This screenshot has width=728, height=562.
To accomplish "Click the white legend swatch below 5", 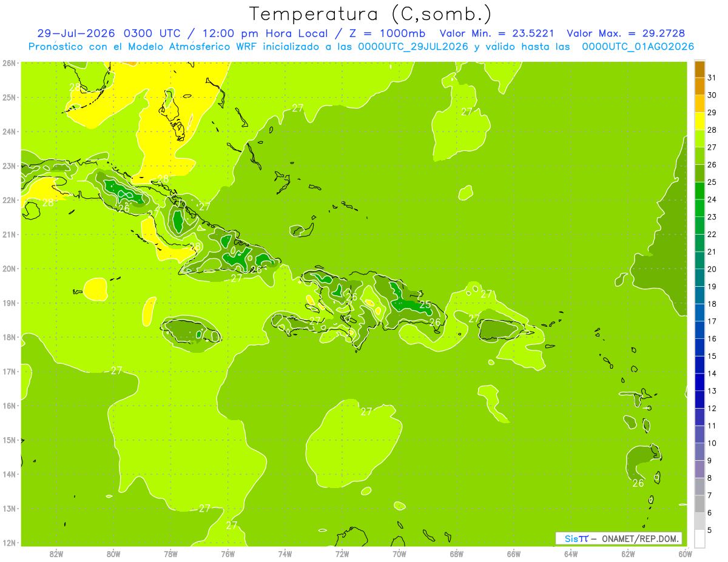I will [699, 538].
